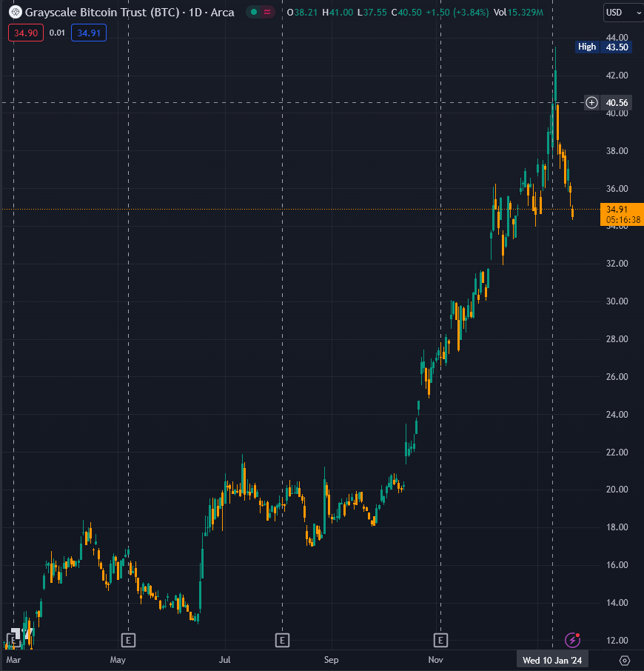Toggle the green market status dot
This screenshot has height=671, width=644.
[254, 13]
